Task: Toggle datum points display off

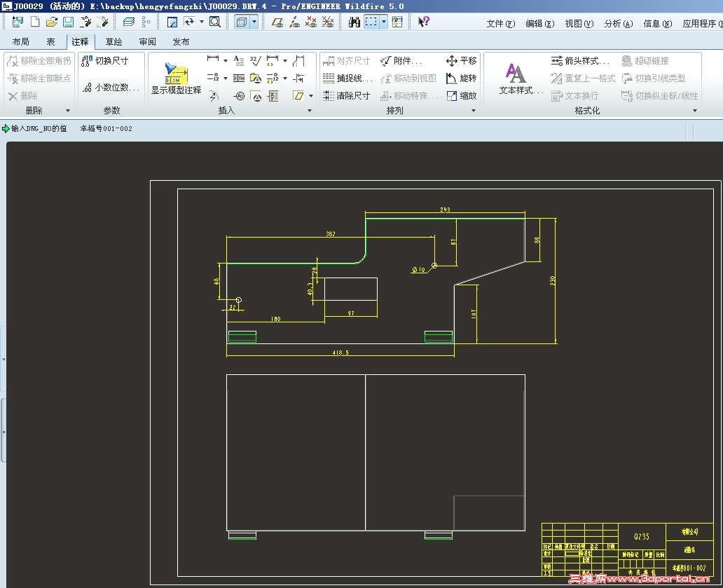Action: [x=311, y=22]
